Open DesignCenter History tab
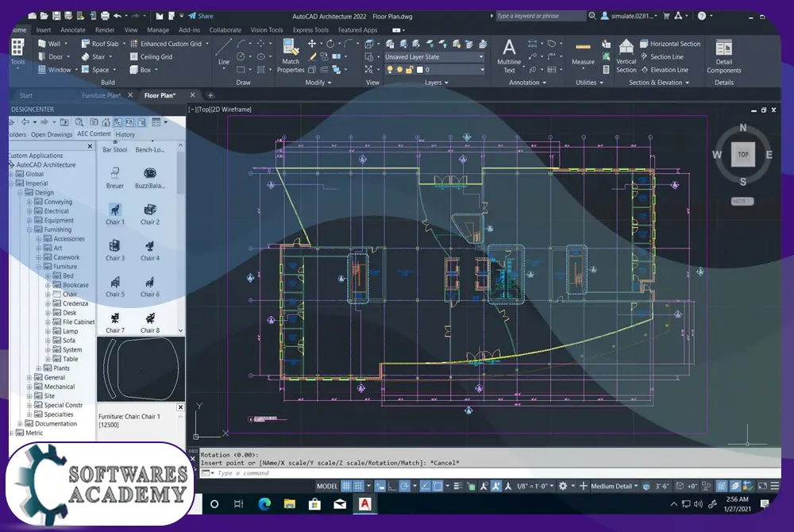This screenshot has width=794, height=532. point(125,135)
